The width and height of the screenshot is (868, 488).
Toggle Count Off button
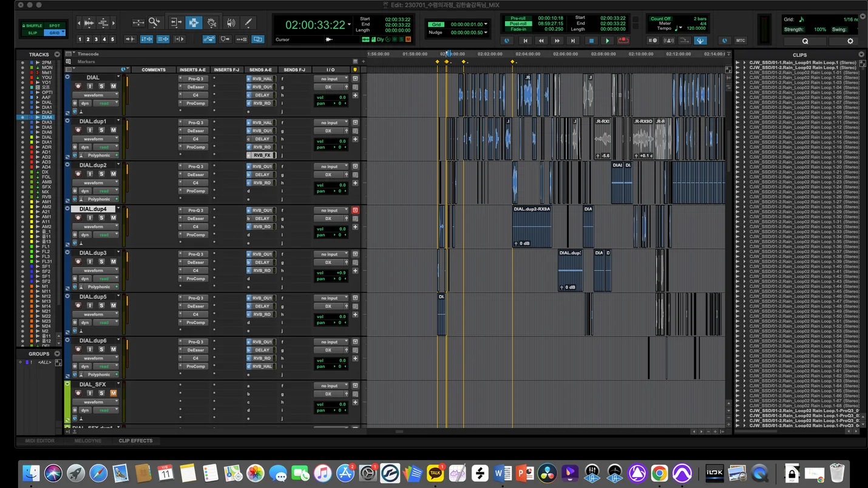[660, 19]
